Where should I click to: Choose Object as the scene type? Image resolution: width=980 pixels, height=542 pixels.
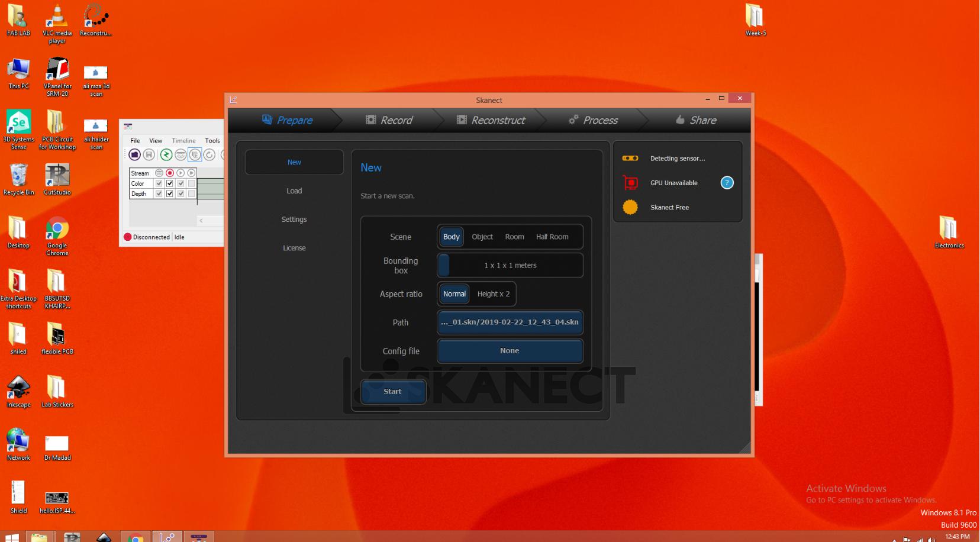click(x=482, y=237)
